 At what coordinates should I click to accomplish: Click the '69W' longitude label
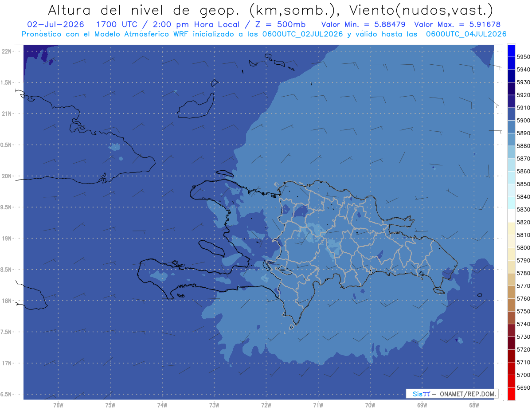(422, 404)
